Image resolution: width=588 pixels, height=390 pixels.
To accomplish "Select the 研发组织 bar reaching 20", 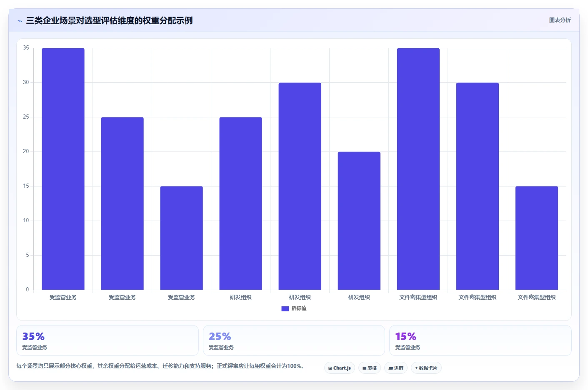I will tap(359, 221).
